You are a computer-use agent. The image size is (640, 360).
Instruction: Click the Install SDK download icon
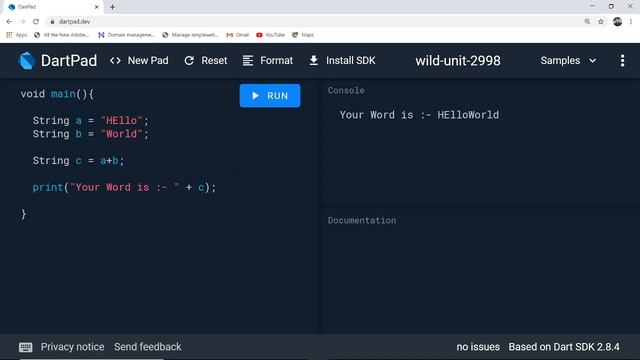click(x=313, y=60)
